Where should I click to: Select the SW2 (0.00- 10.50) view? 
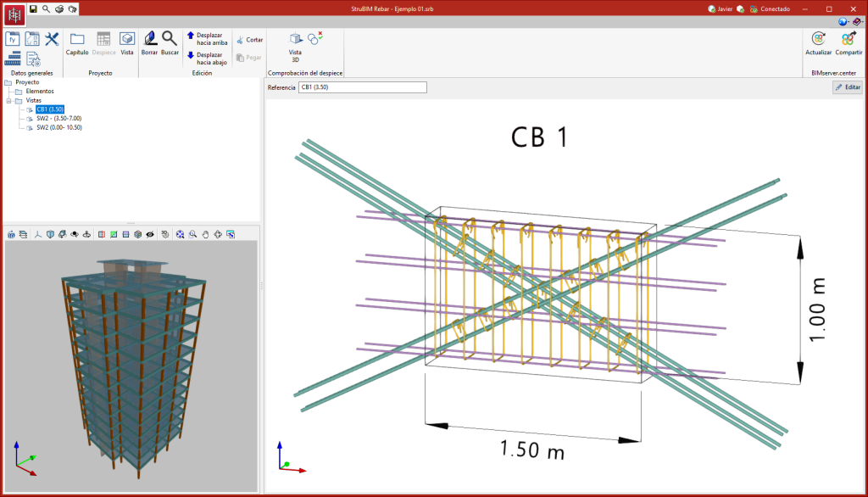pos(59,127)
